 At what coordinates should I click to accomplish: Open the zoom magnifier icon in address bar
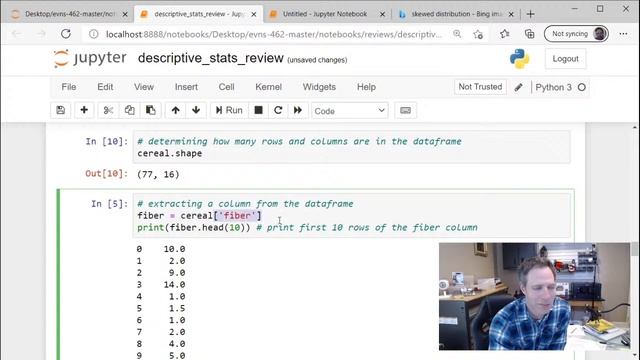coord(457,34)
